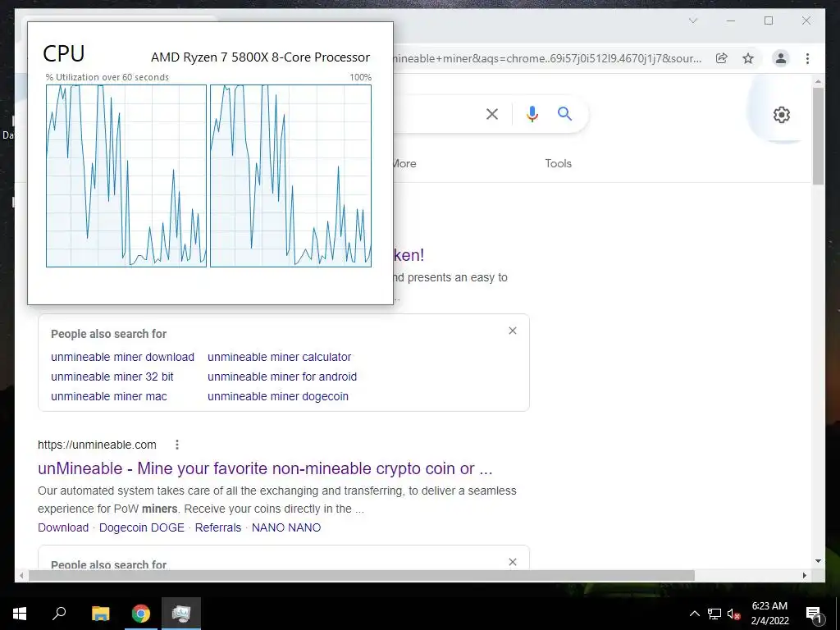This screenshot has height=630, width=840.
Task: Switch to Chrome in the taskbar
Action: (141, 614)
